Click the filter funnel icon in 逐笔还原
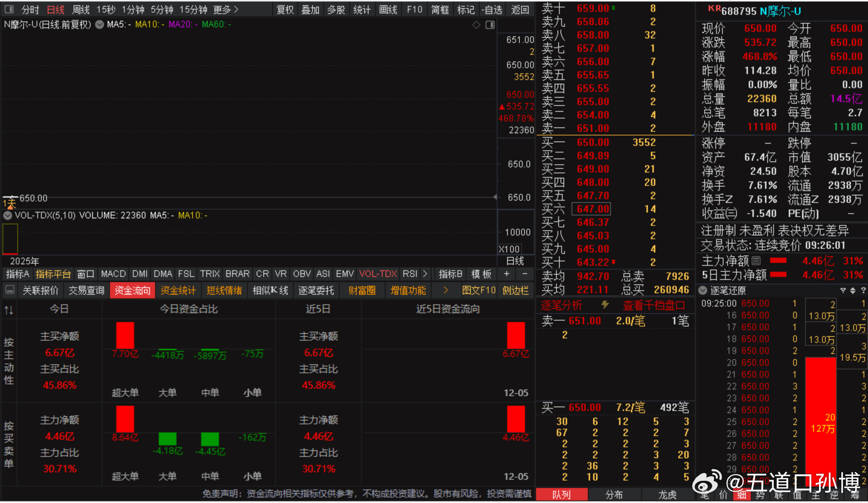Image resolution: width=868 pixels, height=503 pixels. point(843,290)
